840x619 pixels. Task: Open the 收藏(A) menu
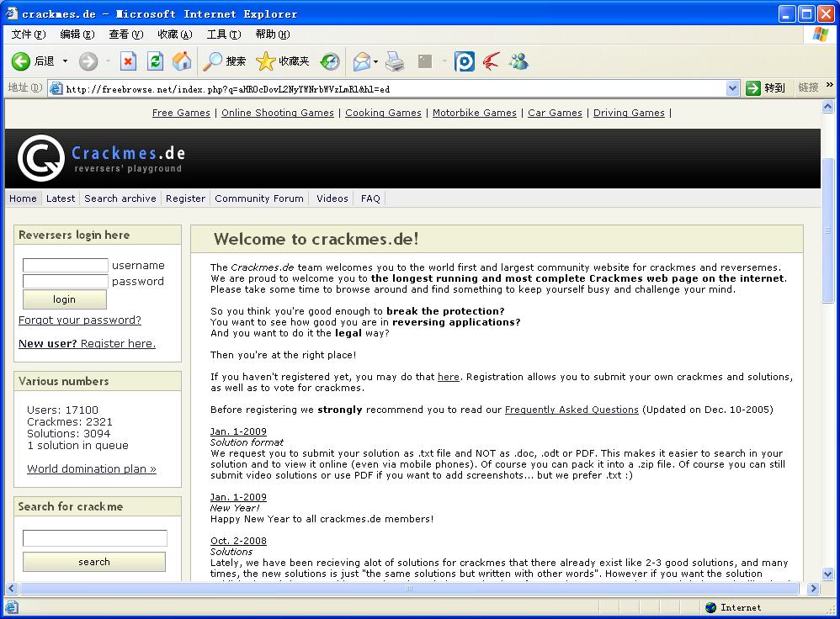174,34
